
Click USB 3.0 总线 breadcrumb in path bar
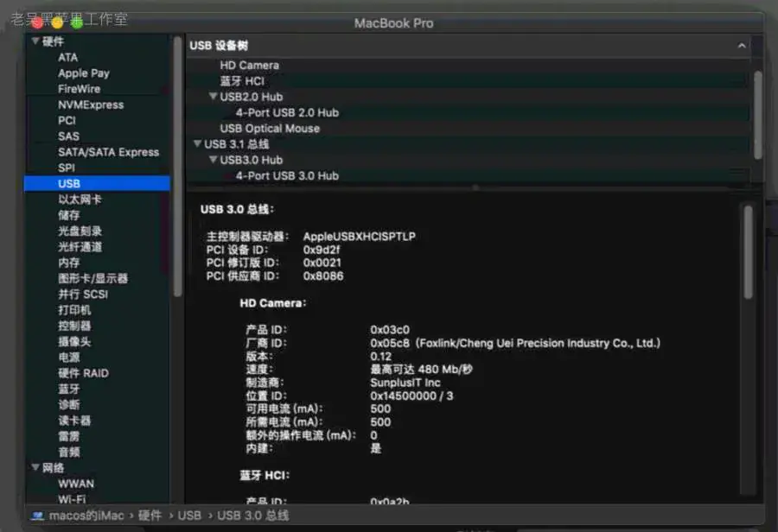253,516
